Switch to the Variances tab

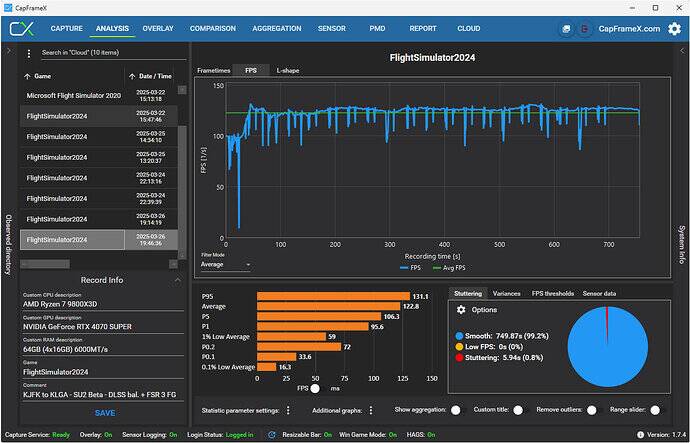506,293
